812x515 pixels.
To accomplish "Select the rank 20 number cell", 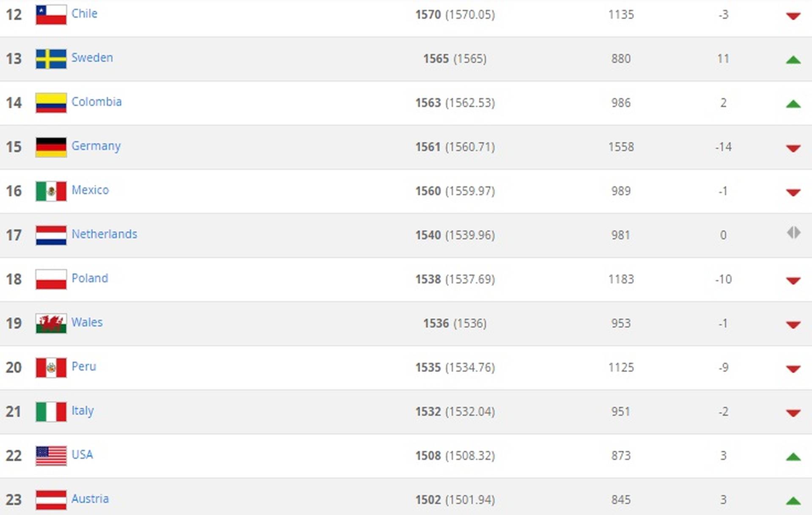I will click(x=14, y=367).
